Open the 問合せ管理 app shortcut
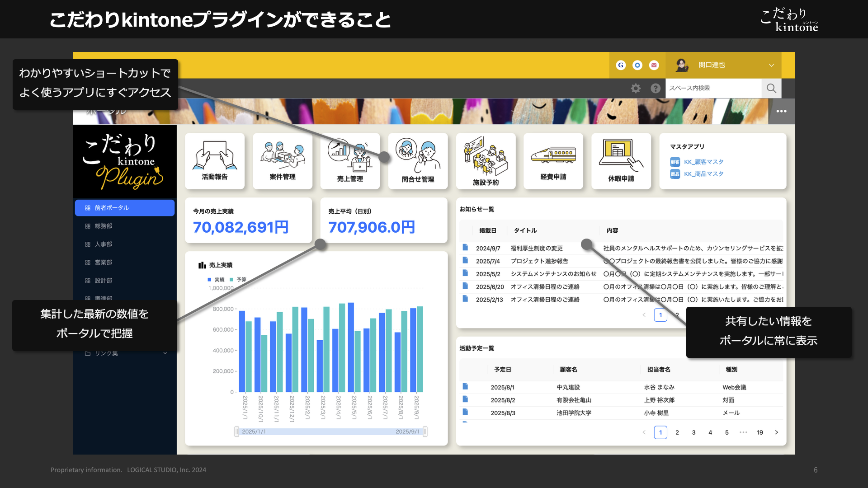This screenshot has width=868, height=488. pos(418,161)
